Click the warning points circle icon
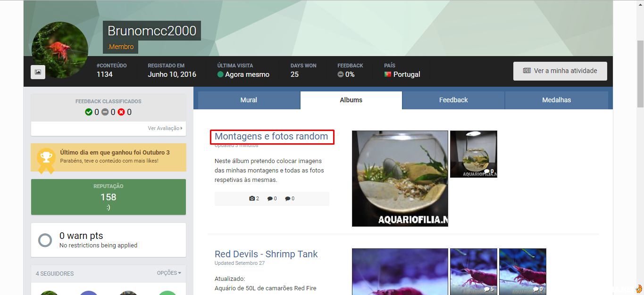644x295 pixels. coord(45,240)
